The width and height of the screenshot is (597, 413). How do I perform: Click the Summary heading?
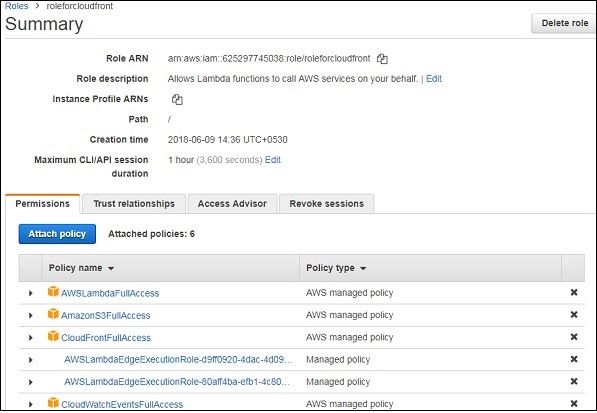point(44,24)
